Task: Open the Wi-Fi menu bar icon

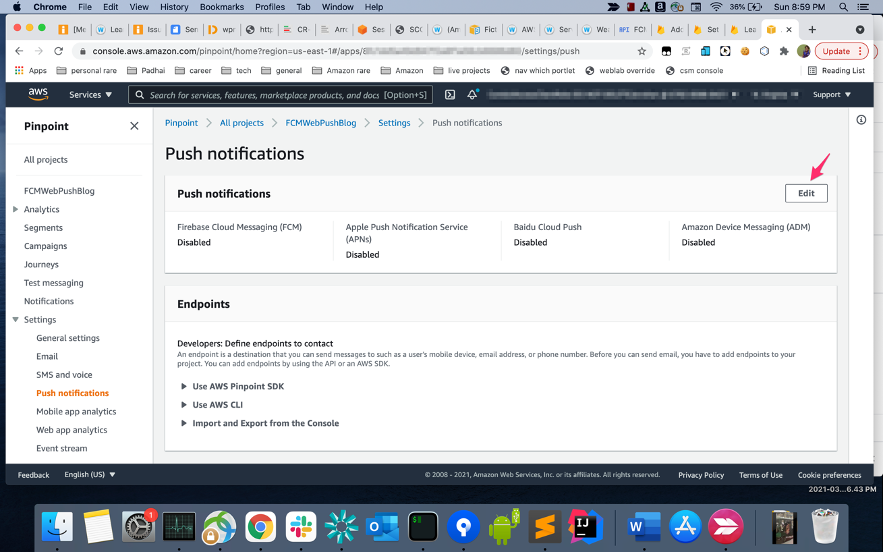Action: point(716,7)
